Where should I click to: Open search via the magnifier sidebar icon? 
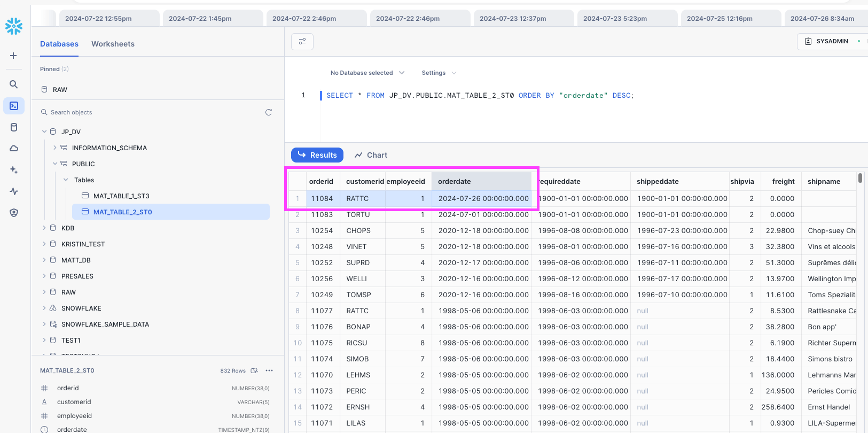pyautogui.click(x=14, y=84)
